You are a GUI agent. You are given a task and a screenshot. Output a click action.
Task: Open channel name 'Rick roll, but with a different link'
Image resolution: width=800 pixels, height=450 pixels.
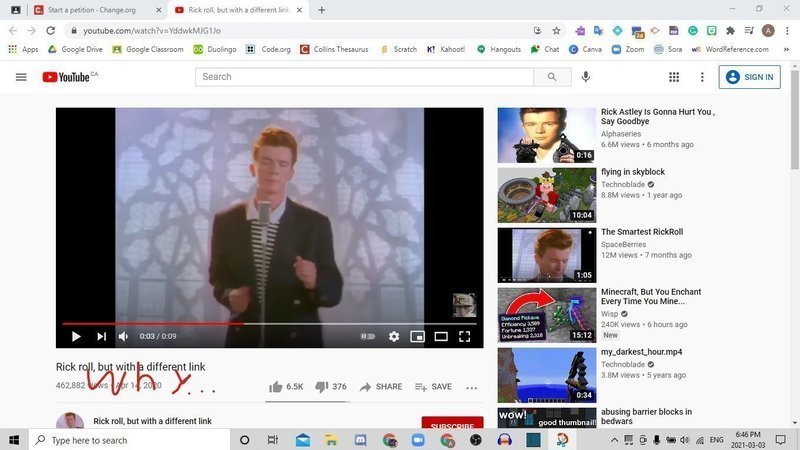tap(152, 421)
